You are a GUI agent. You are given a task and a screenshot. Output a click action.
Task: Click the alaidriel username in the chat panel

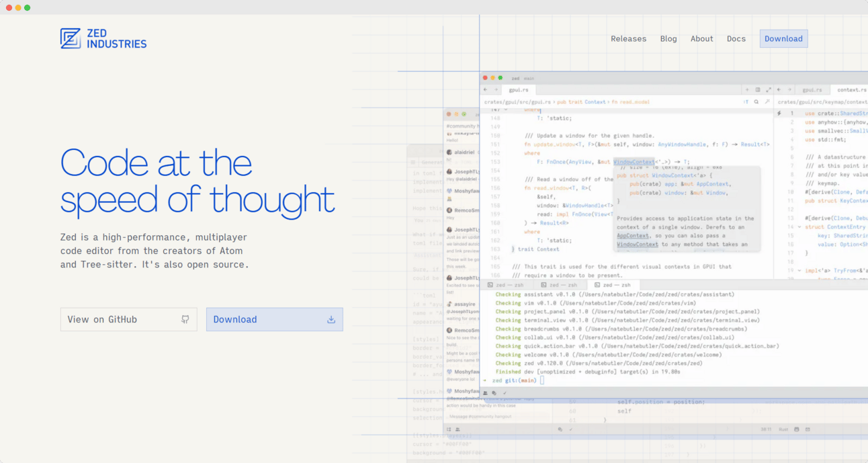click(x=465, y=153)
